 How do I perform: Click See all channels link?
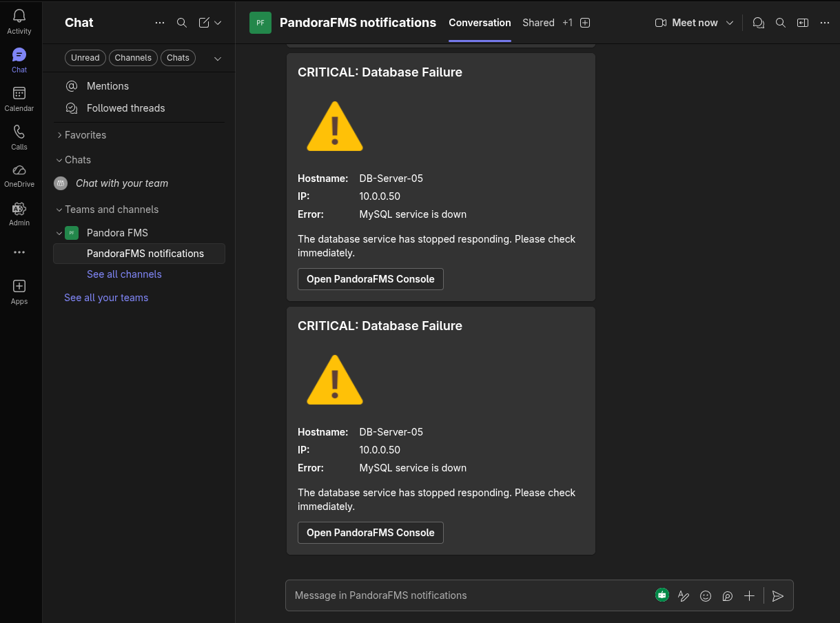point(124,274)
